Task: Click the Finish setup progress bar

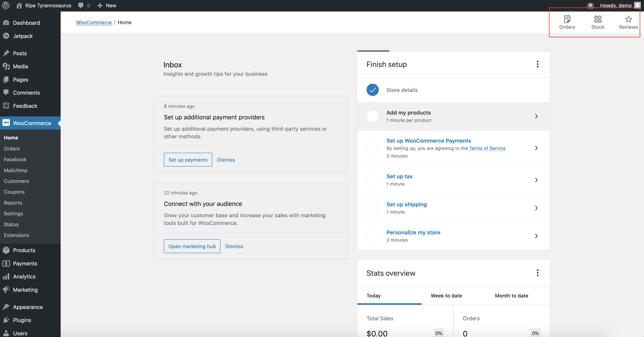Action: coord(453,51)
